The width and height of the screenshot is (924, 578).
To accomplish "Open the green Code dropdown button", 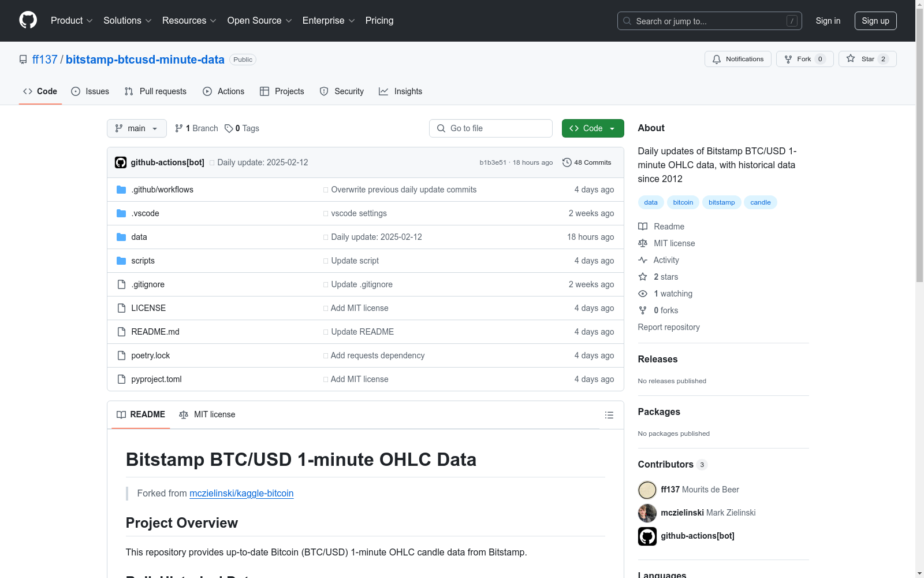I will 593,128.
